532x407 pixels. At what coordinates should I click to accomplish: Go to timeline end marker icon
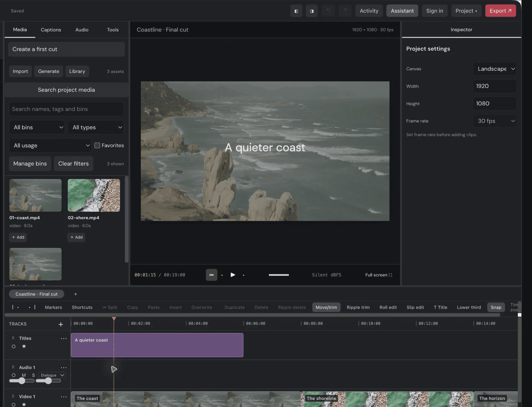tap(32, 307)
